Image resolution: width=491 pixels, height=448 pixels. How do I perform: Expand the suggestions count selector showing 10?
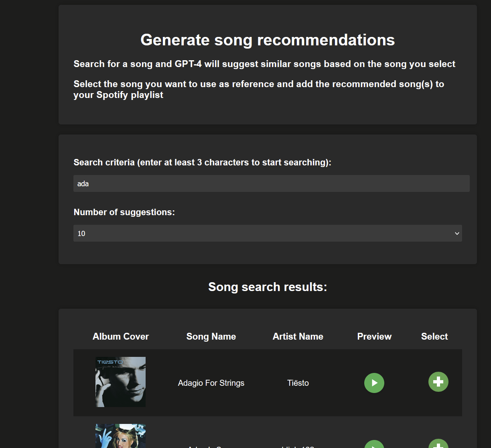click(268, 233)
